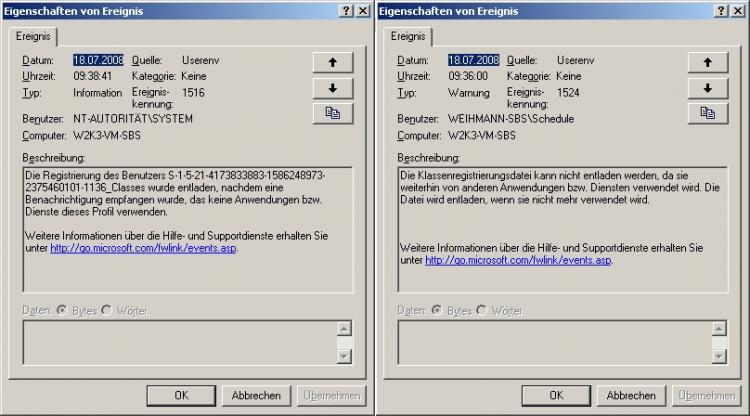Confirm right dialog with OK
Image resolution: width=750 pixels, height=416 pixels.
coord(556,395)
